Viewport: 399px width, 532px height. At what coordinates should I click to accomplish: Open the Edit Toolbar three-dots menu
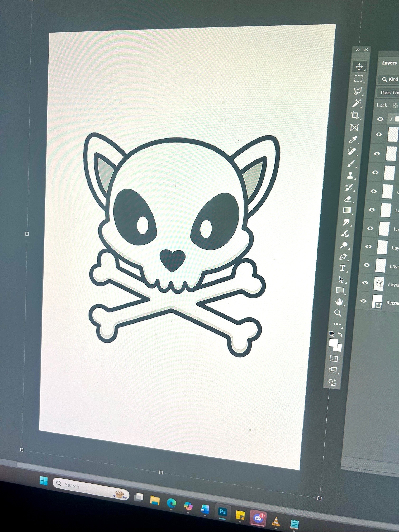tap(337, 324)
